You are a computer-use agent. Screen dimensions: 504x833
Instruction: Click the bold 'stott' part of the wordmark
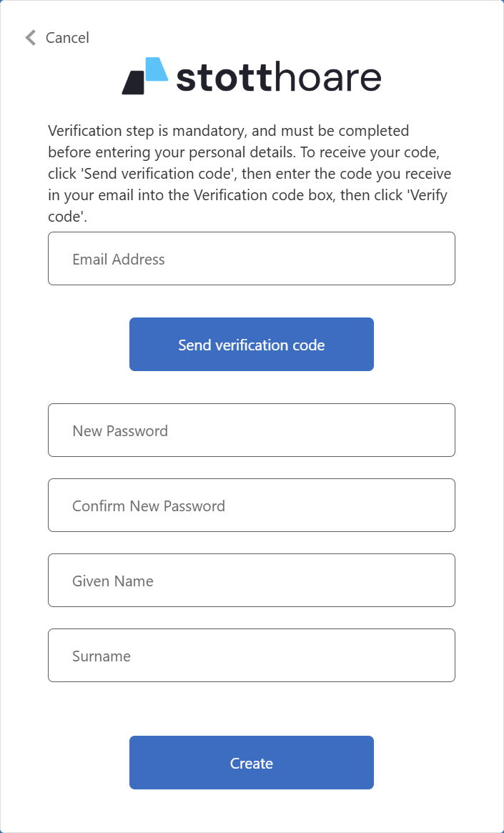coord(224,77)
